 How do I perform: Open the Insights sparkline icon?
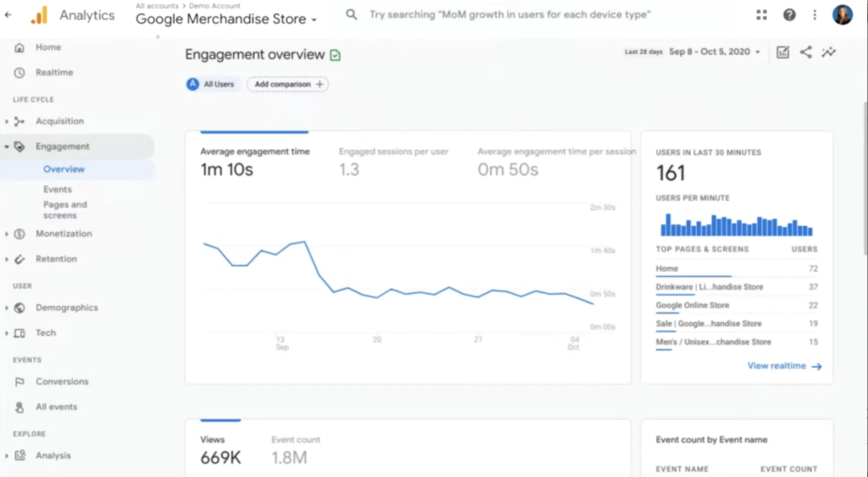click(829, 52)
